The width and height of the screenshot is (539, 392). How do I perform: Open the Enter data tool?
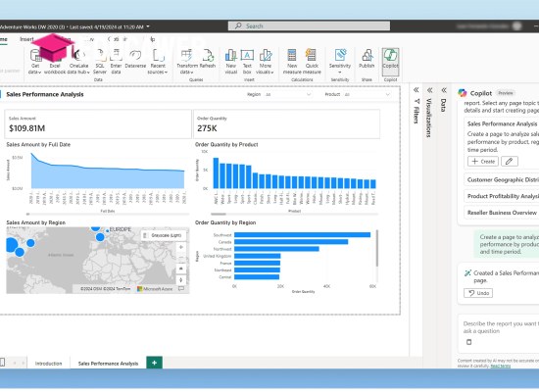116,62
